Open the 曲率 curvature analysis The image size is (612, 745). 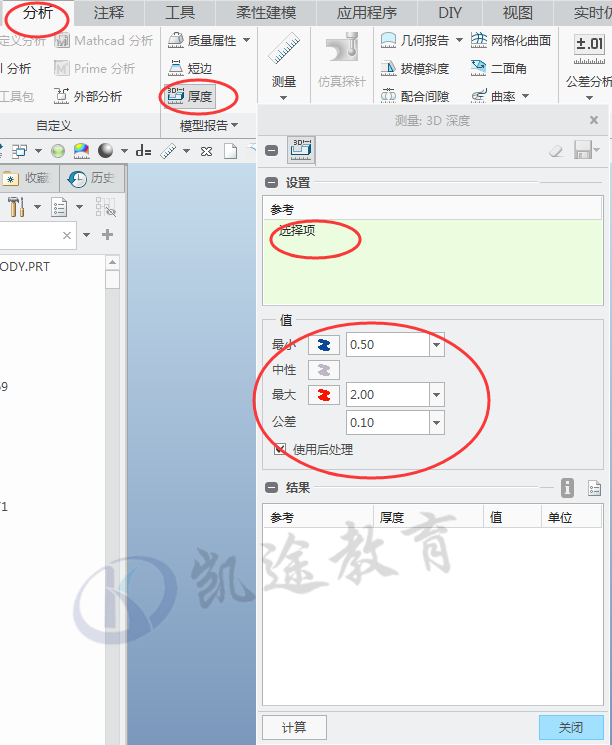493,96
